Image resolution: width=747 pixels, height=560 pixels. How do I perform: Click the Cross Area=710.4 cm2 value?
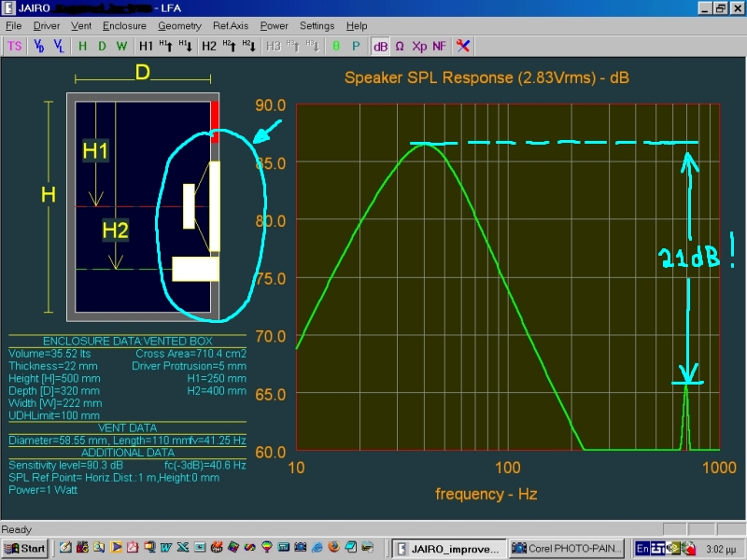190,354
